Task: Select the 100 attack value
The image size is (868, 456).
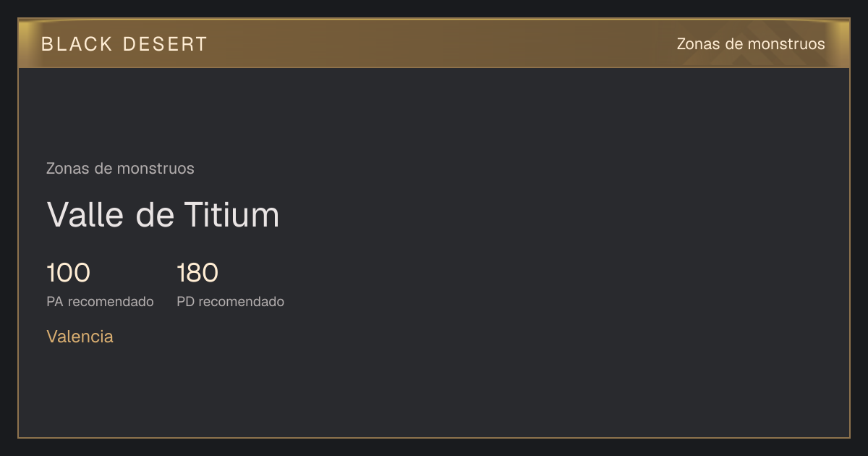Action: point(68,274)
